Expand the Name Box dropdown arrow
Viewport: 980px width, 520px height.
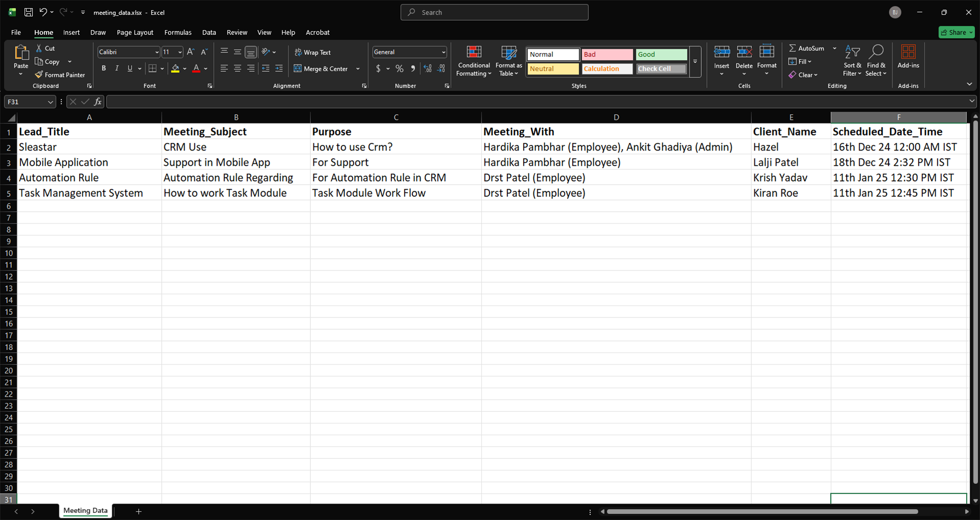pos(50,102)
